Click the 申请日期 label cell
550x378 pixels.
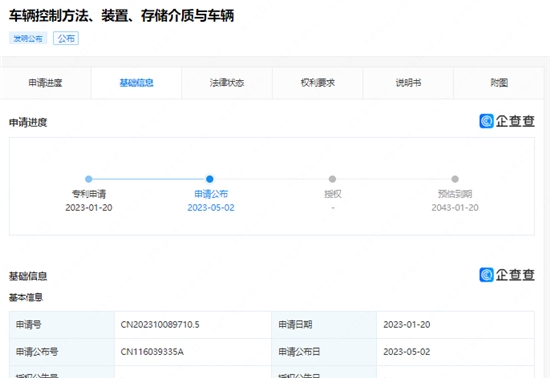click(324, 325)
